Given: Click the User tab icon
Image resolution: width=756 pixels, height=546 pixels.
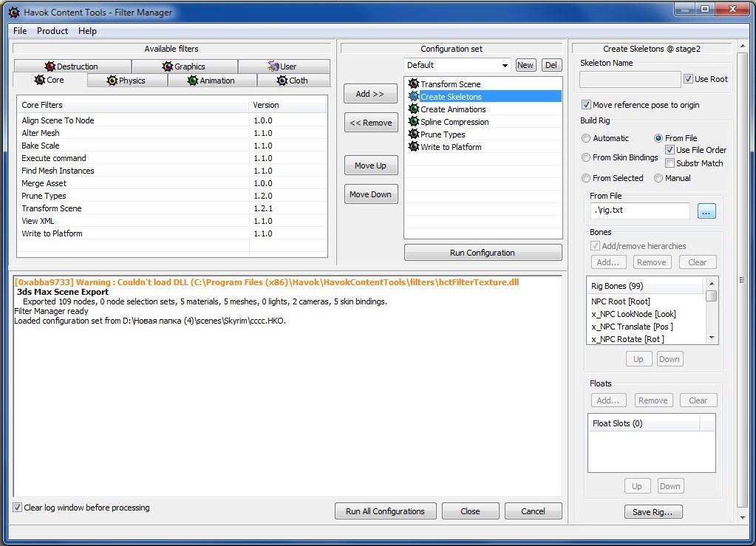Looking at the screenshot, I should [273, 66].
